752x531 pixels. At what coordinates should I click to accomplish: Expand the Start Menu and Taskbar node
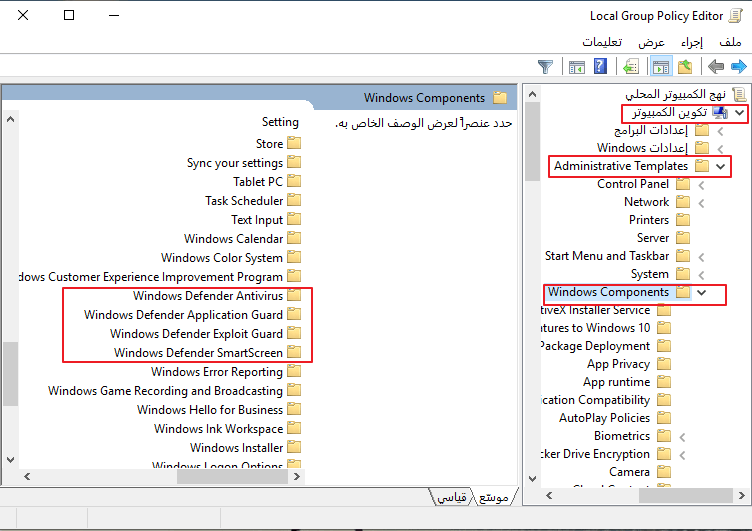click(701, 257)
